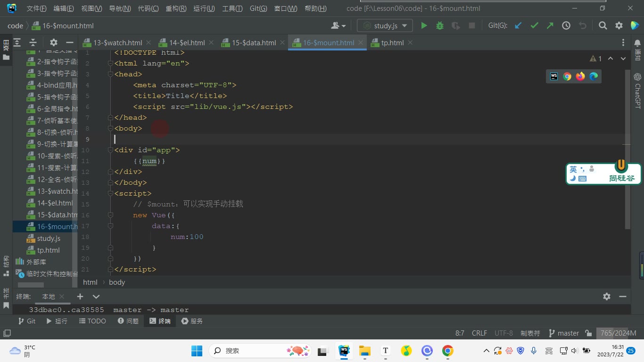Open the user account dropdown

tap(339, 26)
